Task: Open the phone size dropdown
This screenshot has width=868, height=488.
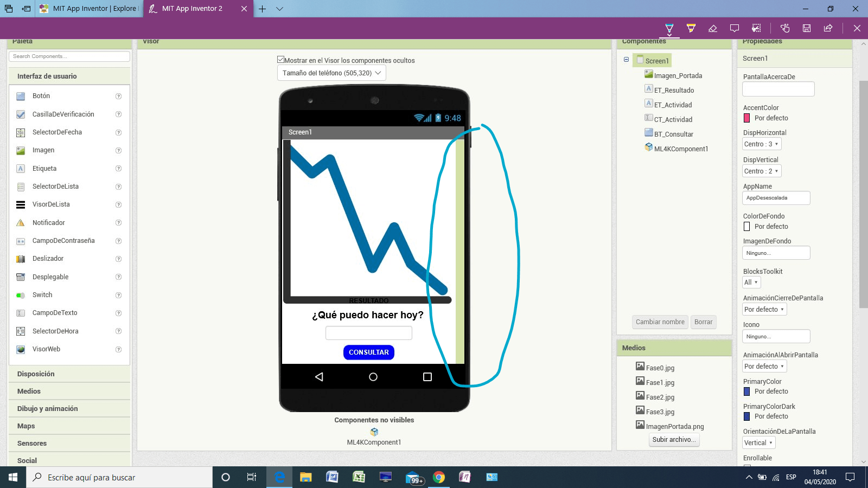Action: pyautogui.click(x=331, y=73)
